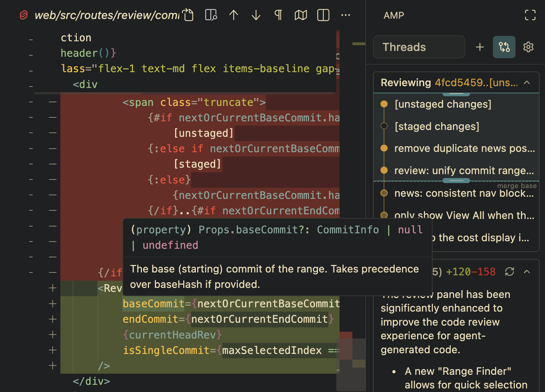Open the editor more actions ellipsis menu
The height and width of the screenshot is (392, 545).
(x=346, y=15)
